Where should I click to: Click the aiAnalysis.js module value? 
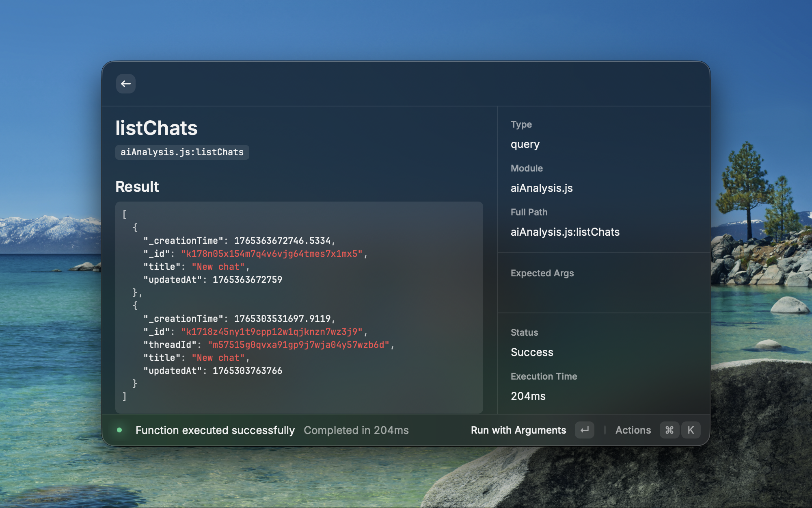[x=542, y=188]
